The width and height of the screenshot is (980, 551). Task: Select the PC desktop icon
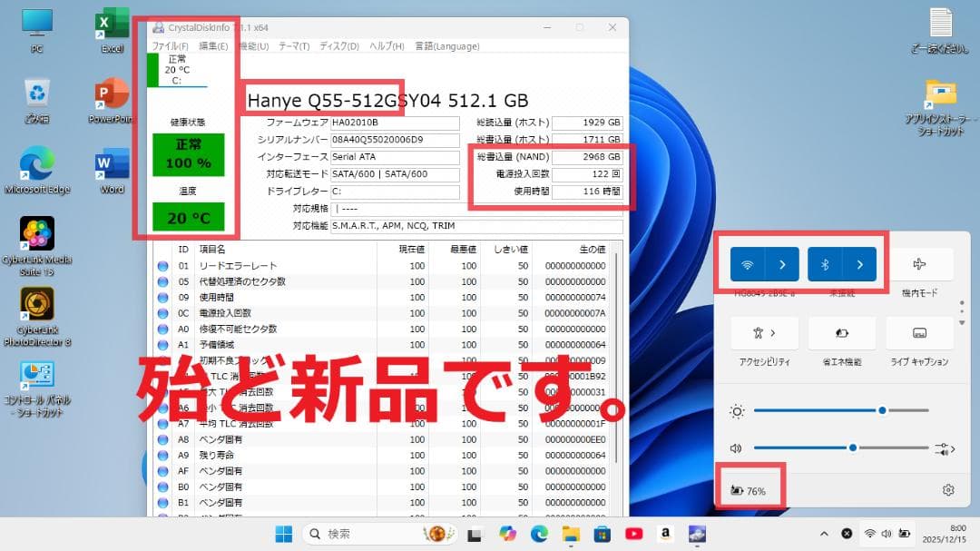click(x=37, y=29)
